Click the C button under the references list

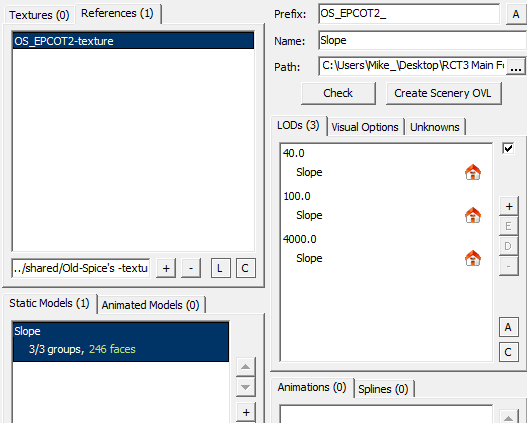[x=245, y=268]
